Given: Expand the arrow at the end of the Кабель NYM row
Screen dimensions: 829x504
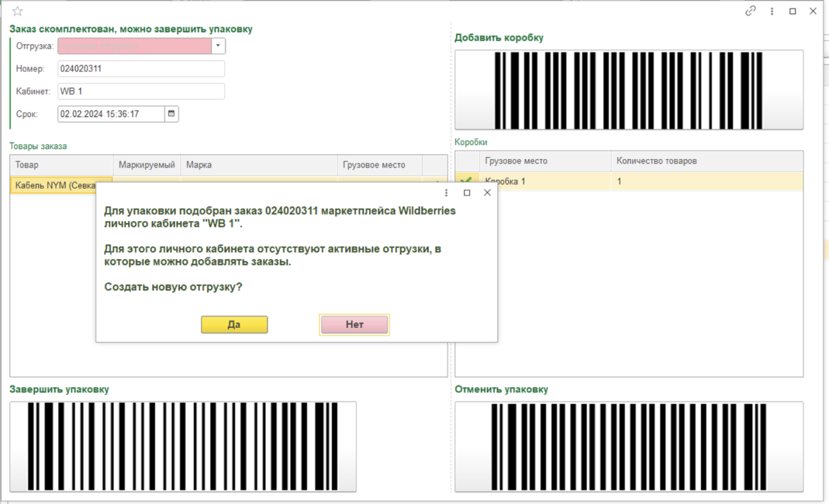Looking at the screenshot, I should [436, 181].
